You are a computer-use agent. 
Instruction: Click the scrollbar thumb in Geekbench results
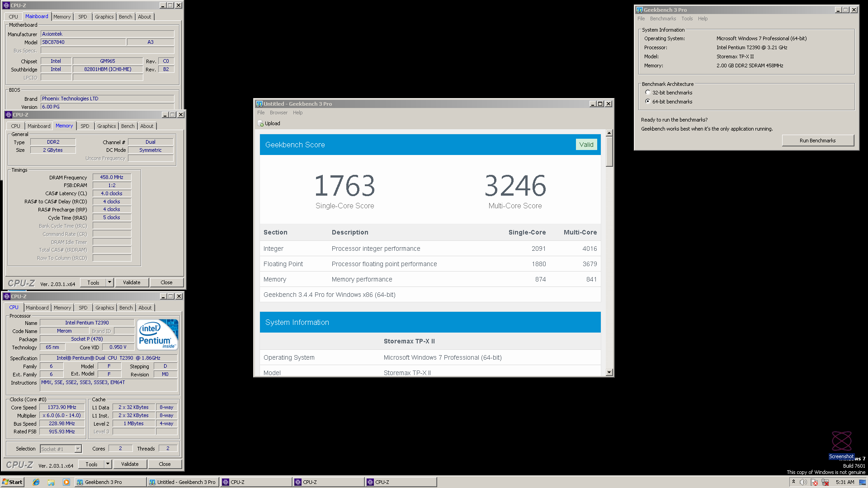(609, 151)
